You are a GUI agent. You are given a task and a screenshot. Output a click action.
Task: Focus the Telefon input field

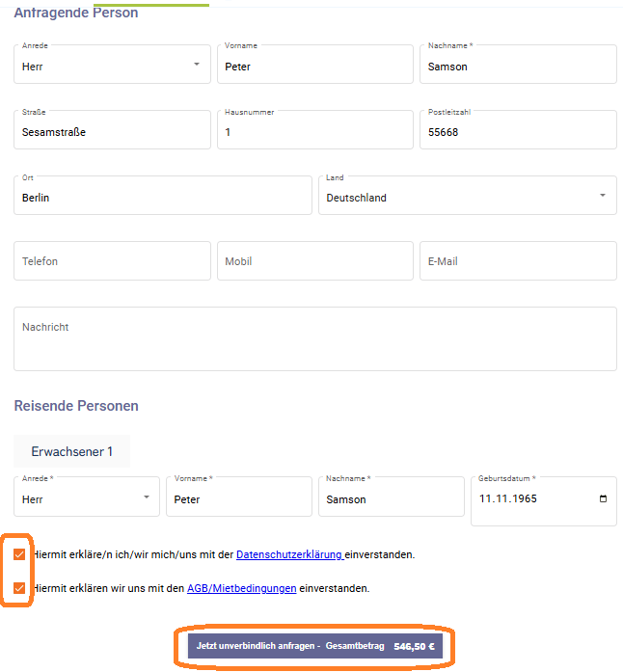pos(112,261)
